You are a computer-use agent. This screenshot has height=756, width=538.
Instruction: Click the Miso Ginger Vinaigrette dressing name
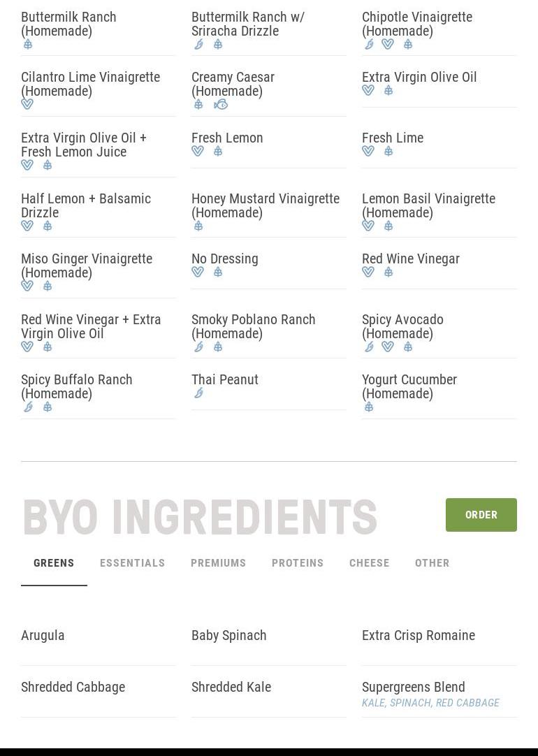[x=87, y=266]
